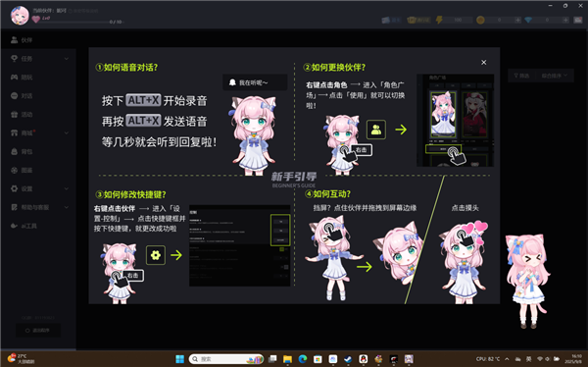The image size is (588, 367).
Task: Click the taskbar search box
Action: (226, 359)
